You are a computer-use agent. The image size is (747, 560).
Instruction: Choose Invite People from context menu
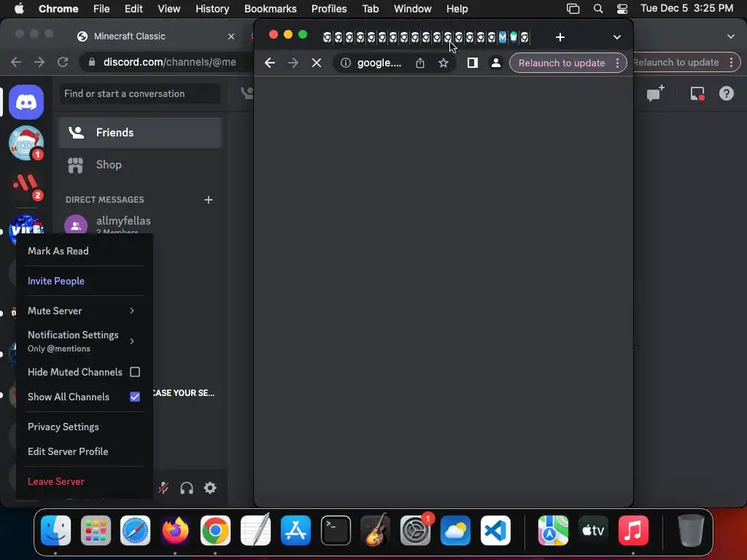click(x=55, y=281)
